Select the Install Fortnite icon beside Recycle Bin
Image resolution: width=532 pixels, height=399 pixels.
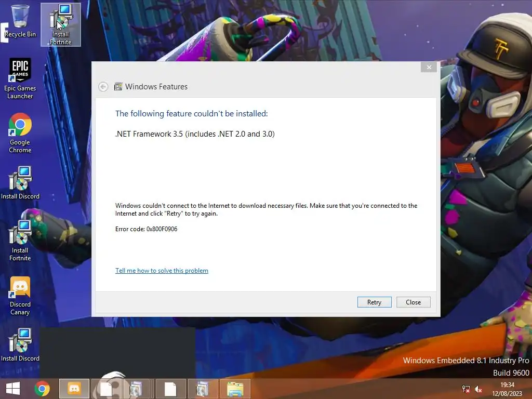click(x=61, y=24)
